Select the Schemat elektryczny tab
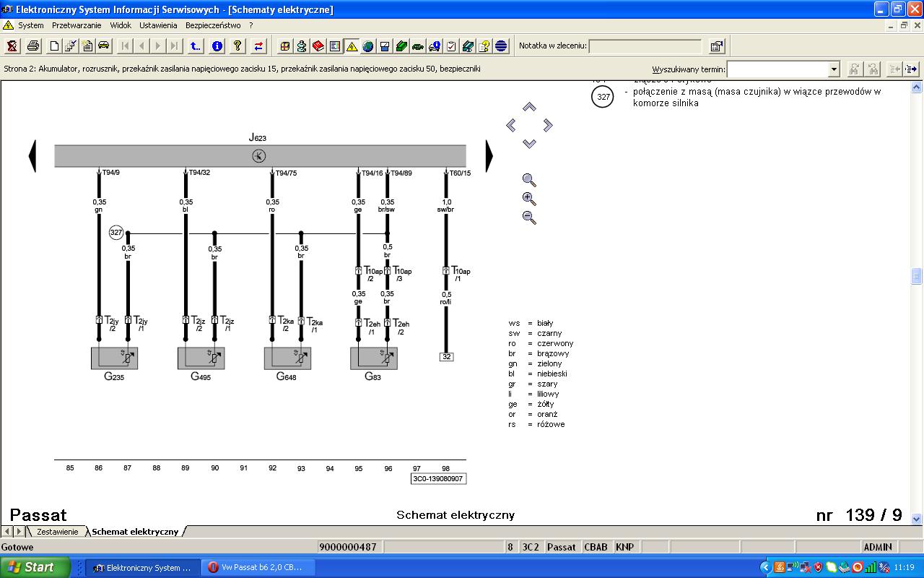924x578 pixels. [135, 532]
